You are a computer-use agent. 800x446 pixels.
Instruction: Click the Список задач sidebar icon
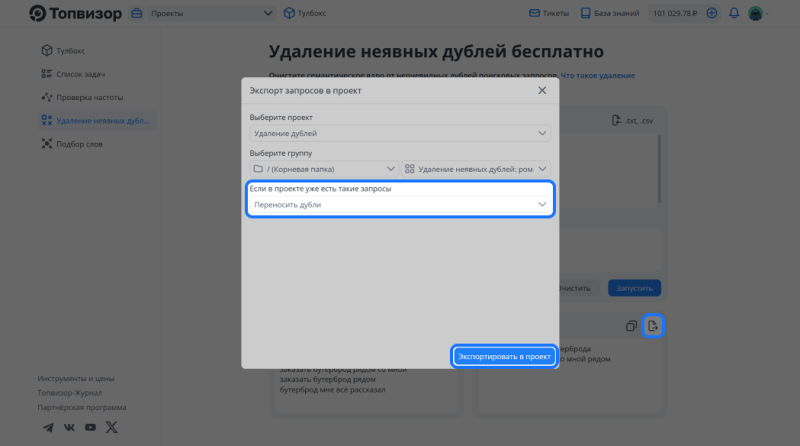coord(47,74)
